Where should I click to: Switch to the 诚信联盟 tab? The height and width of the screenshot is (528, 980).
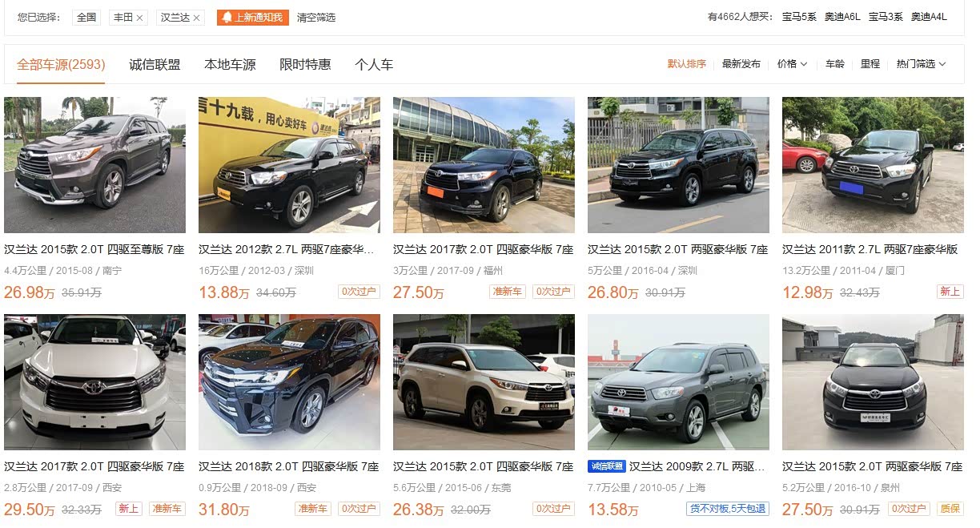point(155,65)
